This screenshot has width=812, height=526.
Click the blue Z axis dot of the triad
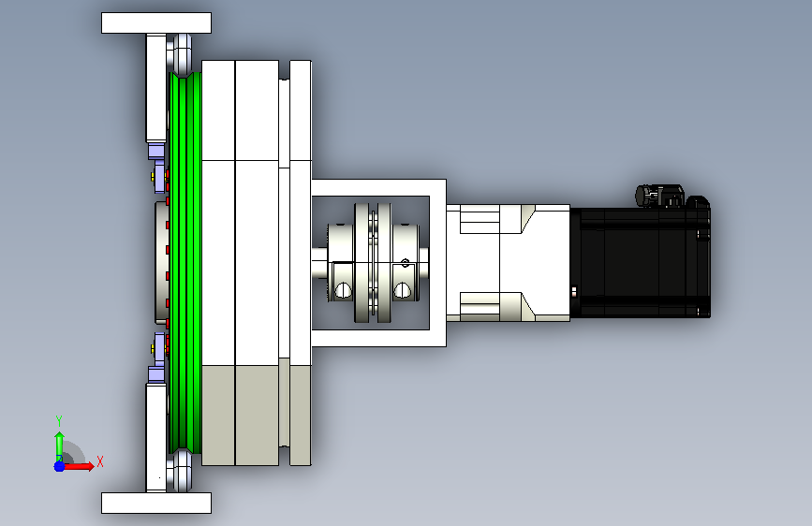(59, 466)
